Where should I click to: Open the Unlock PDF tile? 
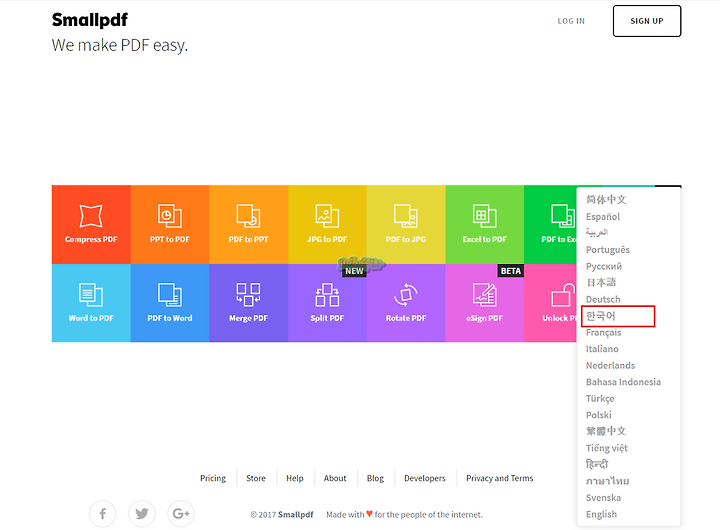click(x=550, y=303)
